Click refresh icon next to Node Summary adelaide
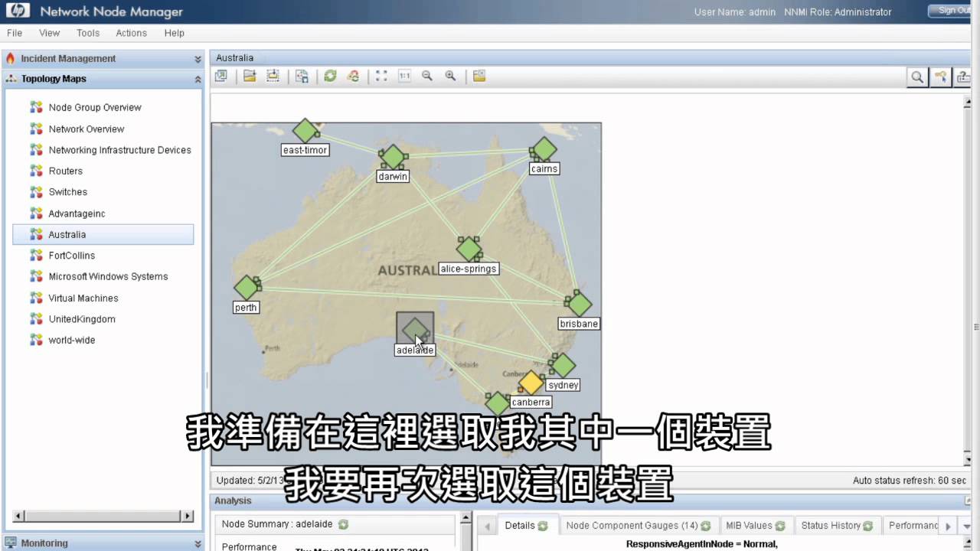Viewport: 980px width, 551px height. [x=344, y=524]
